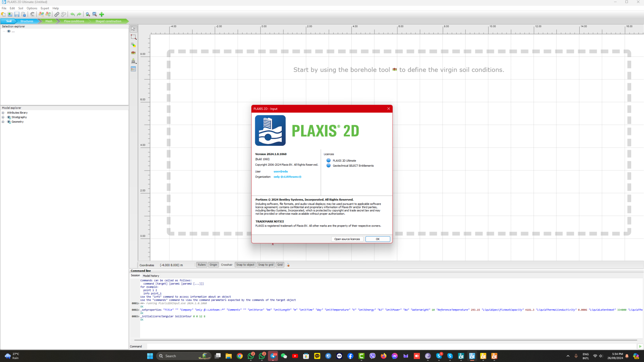
Task: Click the Import soil icon in side toolbar
Action: (x=133, y=45)
